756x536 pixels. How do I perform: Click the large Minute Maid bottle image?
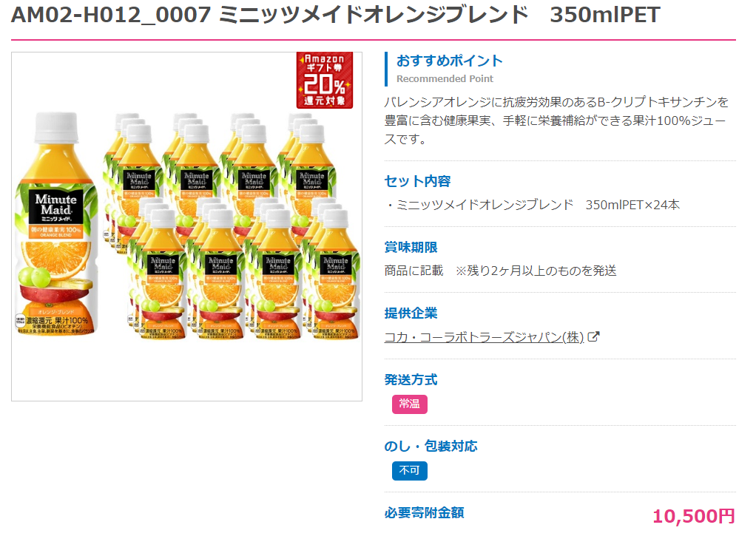[56, 223]
